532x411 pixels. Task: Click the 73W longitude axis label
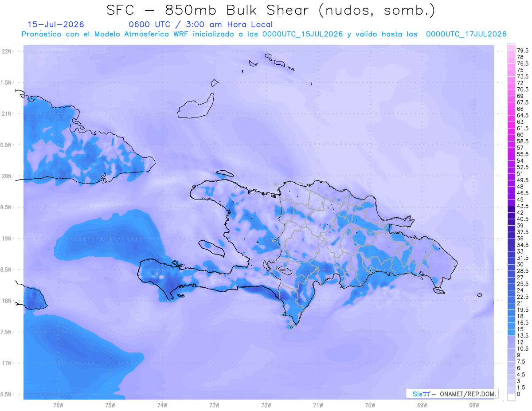click(x=214, y=405)
